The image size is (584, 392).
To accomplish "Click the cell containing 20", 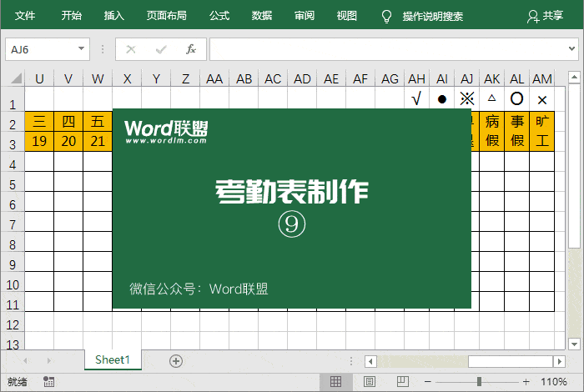I will (x=68, y=141).
